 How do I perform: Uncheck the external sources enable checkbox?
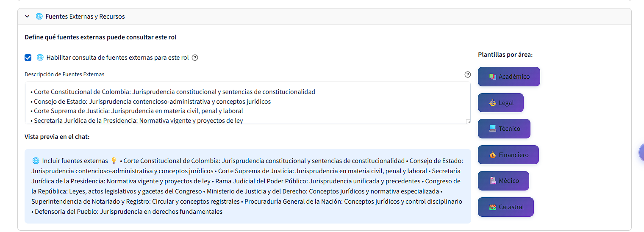tap(28, 58)
